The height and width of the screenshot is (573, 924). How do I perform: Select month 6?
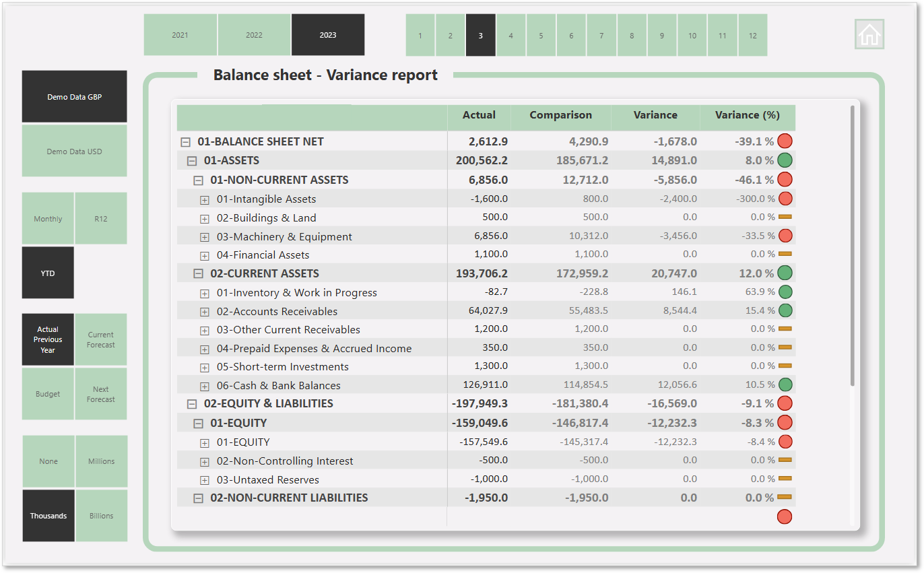tap(571, 35)
